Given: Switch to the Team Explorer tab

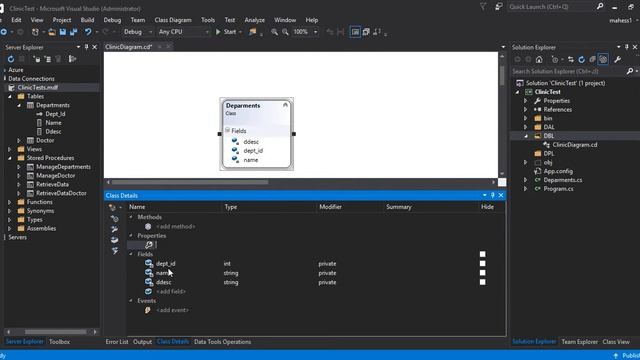Looking at the screenshot, I should point(579,342).
